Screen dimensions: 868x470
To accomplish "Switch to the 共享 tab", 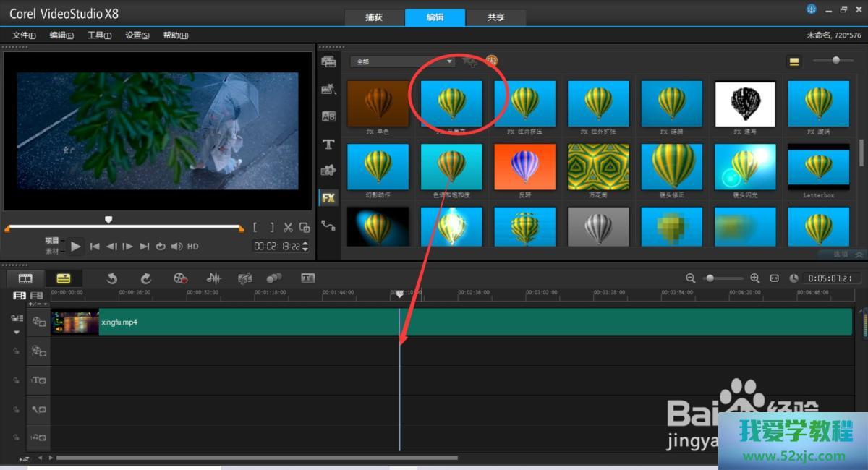I will pyautogui.click(x=495, y=17).
